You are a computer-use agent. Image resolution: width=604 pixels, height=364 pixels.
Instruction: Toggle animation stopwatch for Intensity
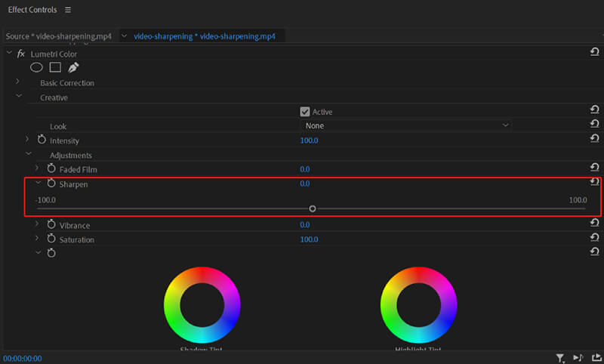[42, 140]
